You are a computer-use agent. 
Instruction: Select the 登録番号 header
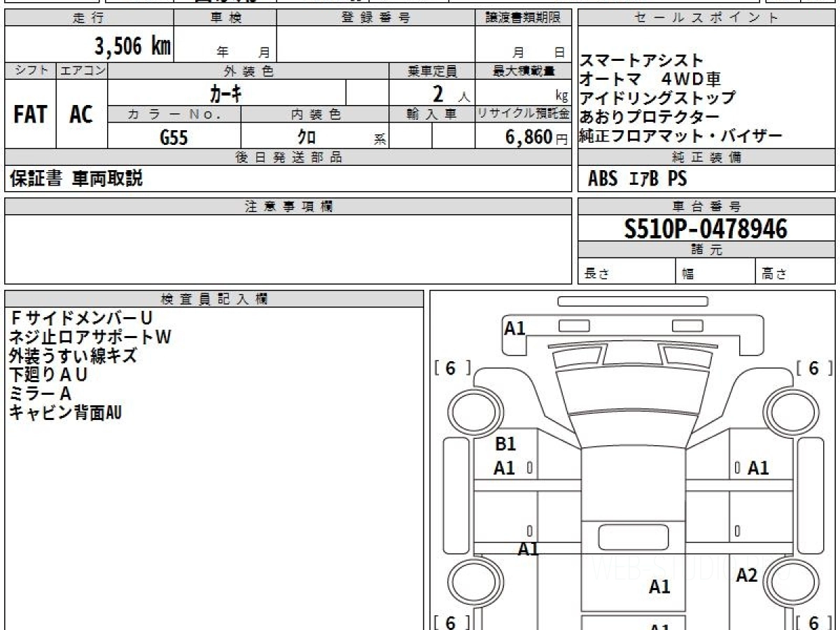376,18
